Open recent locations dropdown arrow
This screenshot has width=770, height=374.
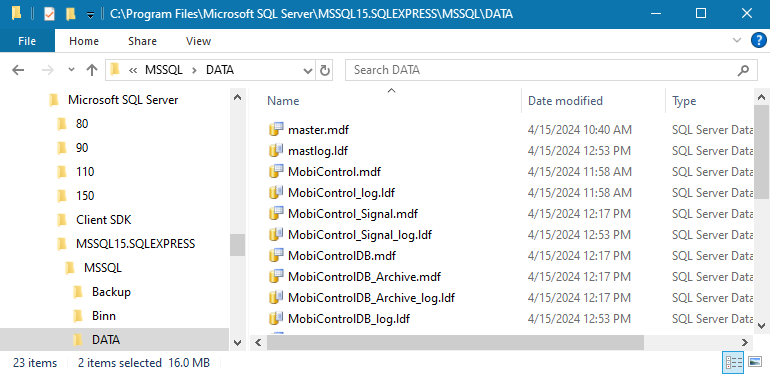[x=72, y=70]
